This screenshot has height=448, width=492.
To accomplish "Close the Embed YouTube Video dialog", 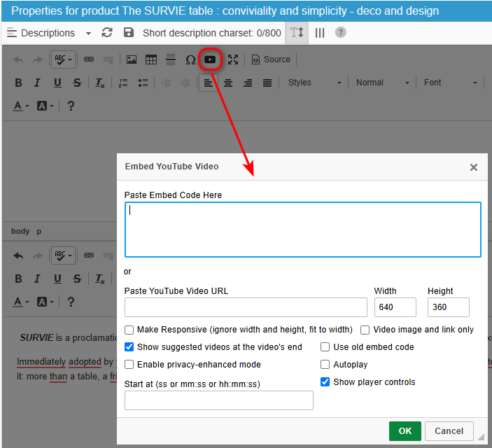I will (x=474, y=167).
